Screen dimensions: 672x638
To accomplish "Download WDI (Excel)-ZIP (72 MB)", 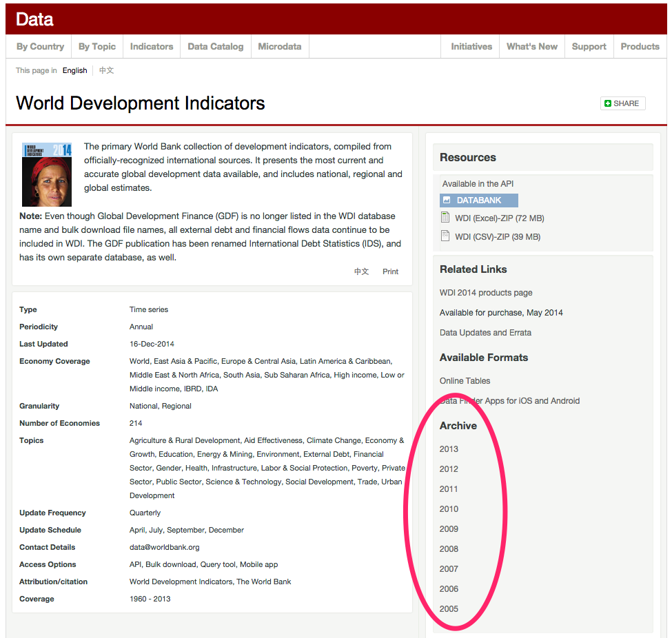I will [x=499, y=218].
